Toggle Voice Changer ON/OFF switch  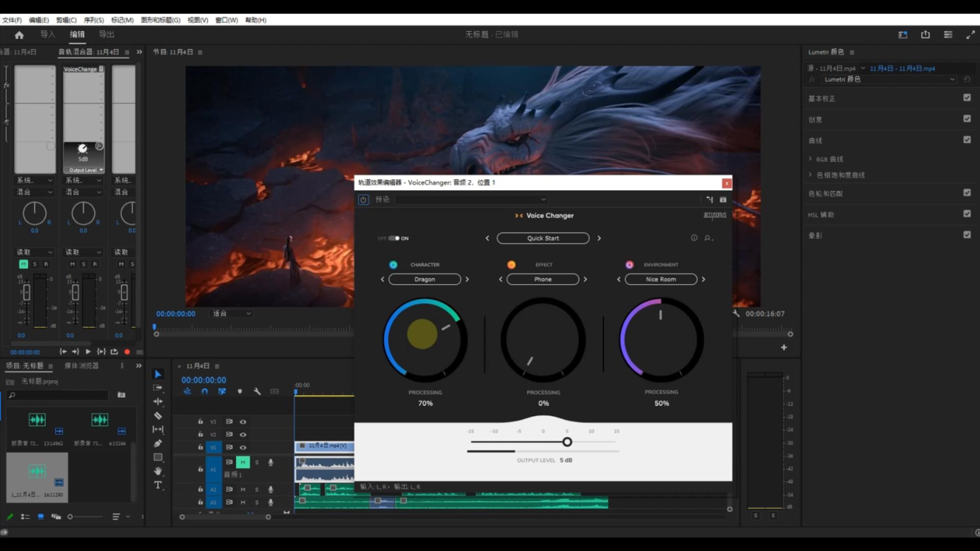(394, 238)
